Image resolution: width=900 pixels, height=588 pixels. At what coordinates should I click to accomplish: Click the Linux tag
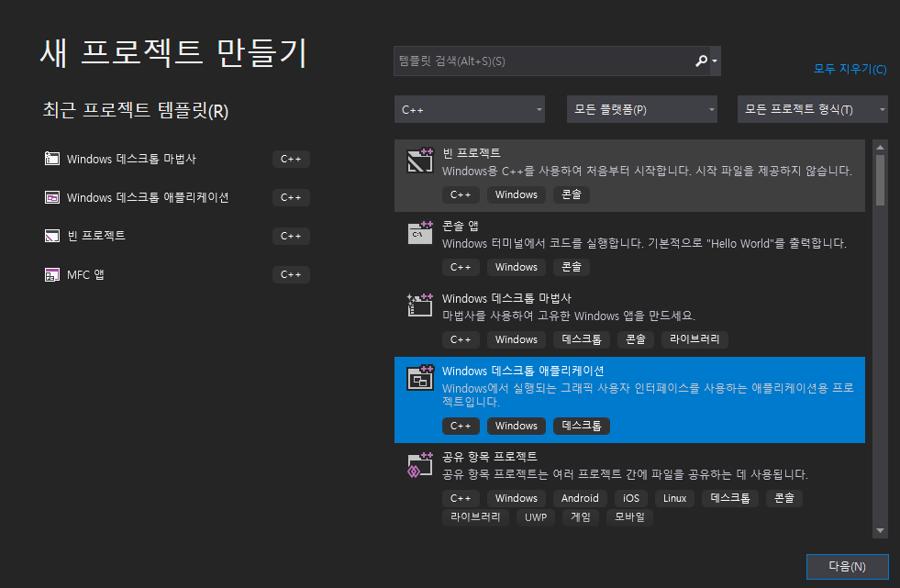click(x=674, y=498)
